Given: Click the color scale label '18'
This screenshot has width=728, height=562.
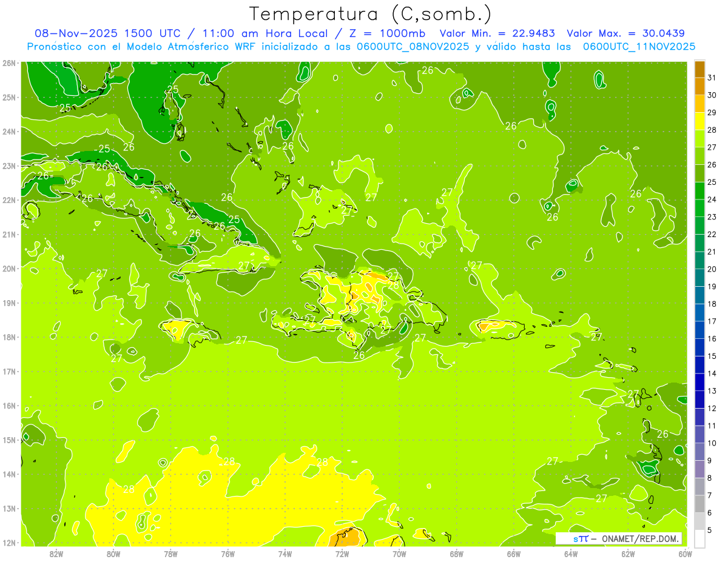Looking at the screenshot, I should point(712,304).
